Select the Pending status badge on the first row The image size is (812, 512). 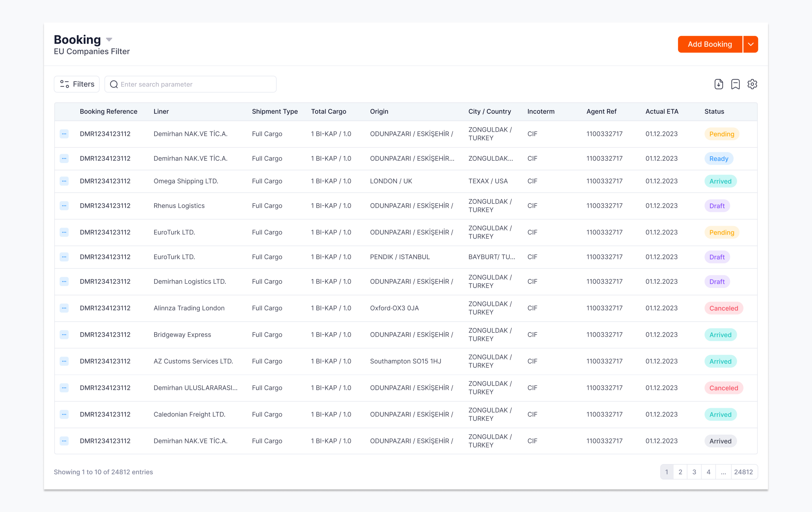point(721,134)
